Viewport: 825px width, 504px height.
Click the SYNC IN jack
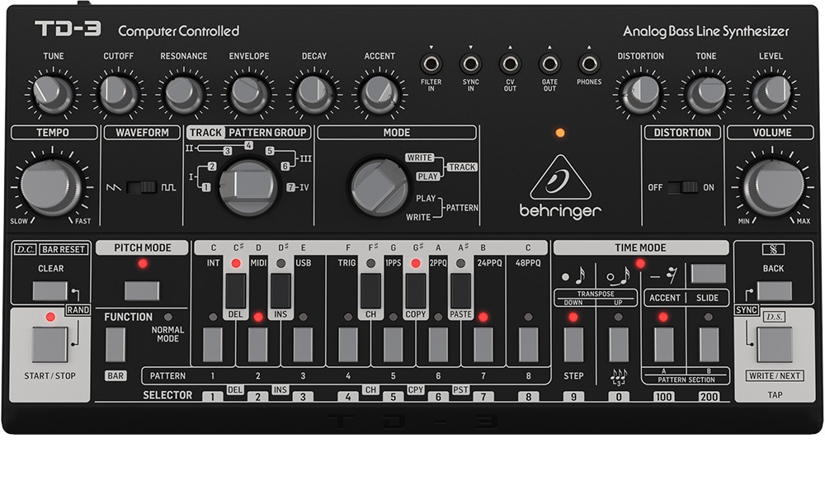tap(470, 64)
